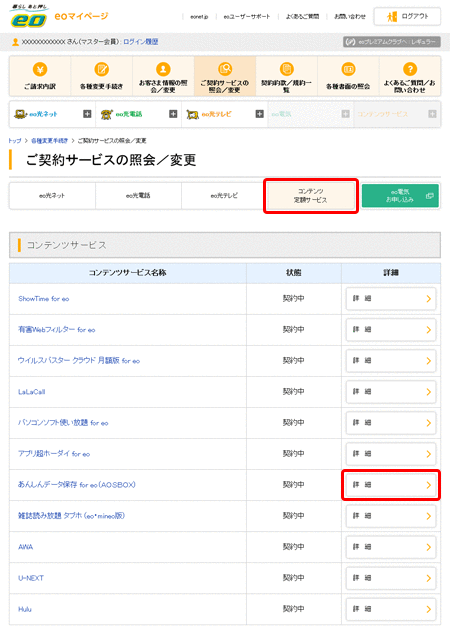Open the ご請求内訳 yen icon menu
The height and width of the screenshot is (632, 450).
(40, 69)
